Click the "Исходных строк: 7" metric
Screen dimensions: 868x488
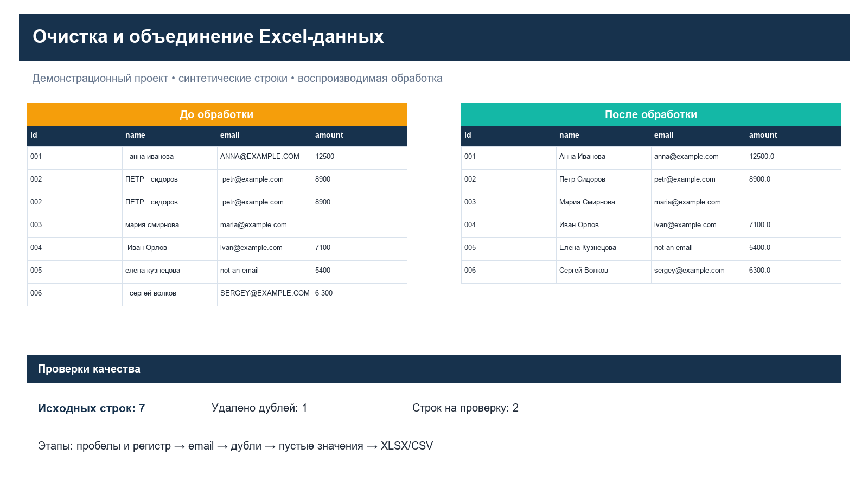click(x=91, y=408)
